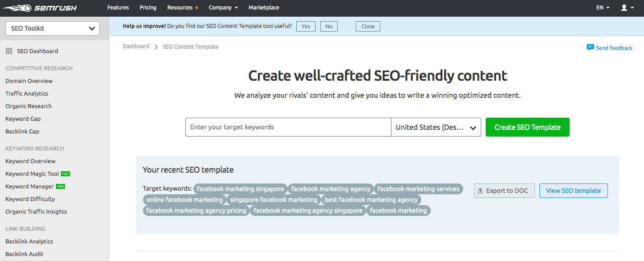Viewport: 644px width, 261px height.
Task: Open Organic Traffic Insights in the sidebar
Action: click(36, 212)
